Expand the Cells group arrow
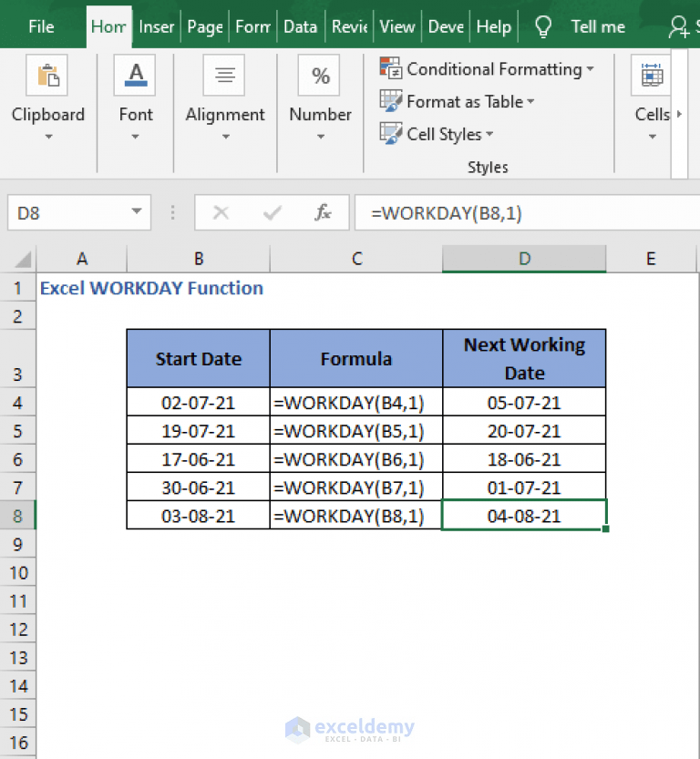700x759 pixels. click(652, 137)
